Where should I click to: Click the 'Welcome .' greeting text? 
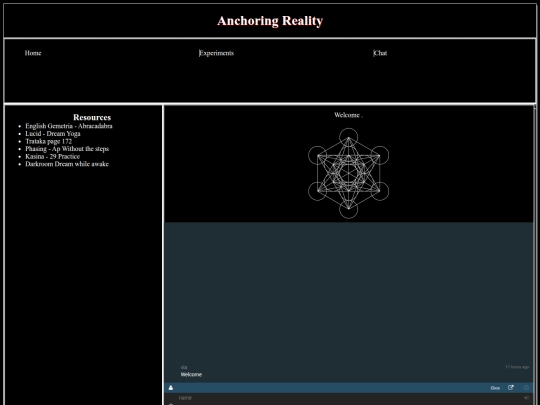coord(349,115)
